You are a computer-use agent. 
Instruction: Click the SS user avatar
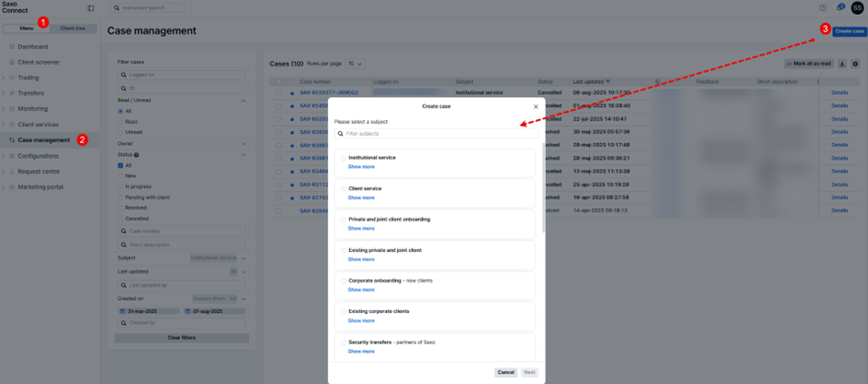click(857, 8)
